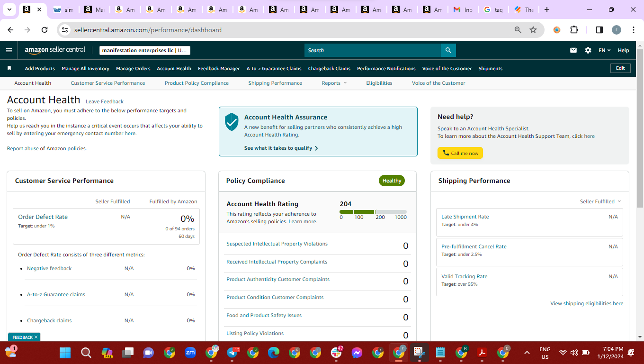The image size is (644, 364).
Task: Open a new browser tab
Action: 547,9
